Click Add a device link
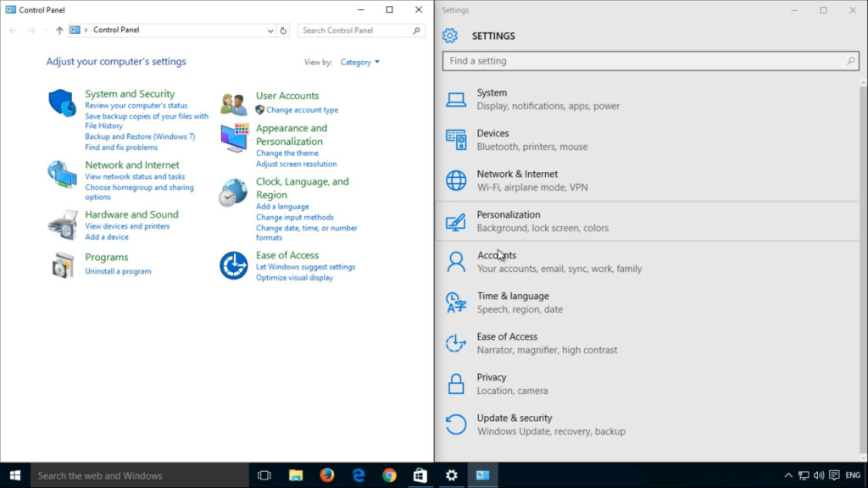 click(x=107, y=237)
